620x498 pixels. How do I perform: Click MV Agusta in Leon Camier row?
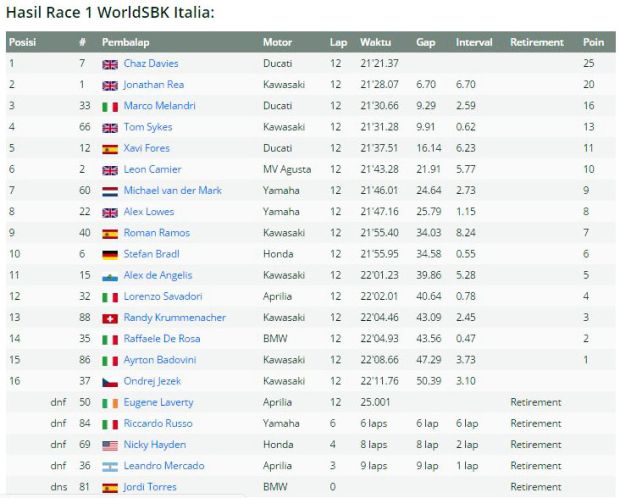[287, 169]
